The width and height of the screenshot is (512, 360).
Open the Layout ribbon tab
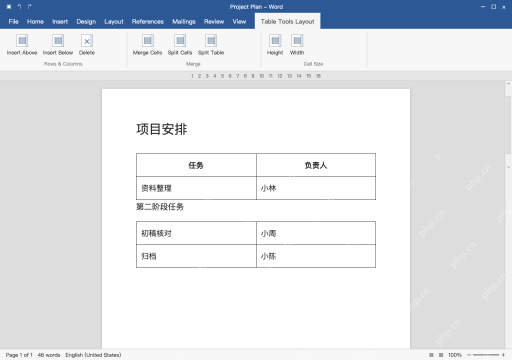click(114, 22)
